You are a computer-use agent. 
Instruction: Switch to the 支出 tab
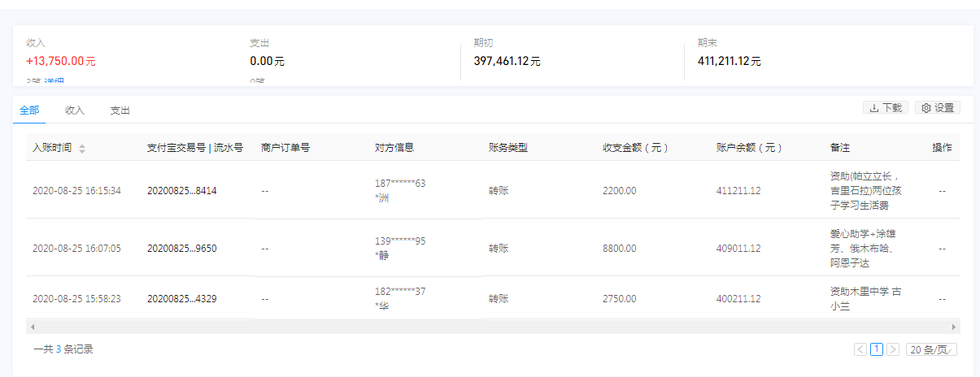coord(120,110)
